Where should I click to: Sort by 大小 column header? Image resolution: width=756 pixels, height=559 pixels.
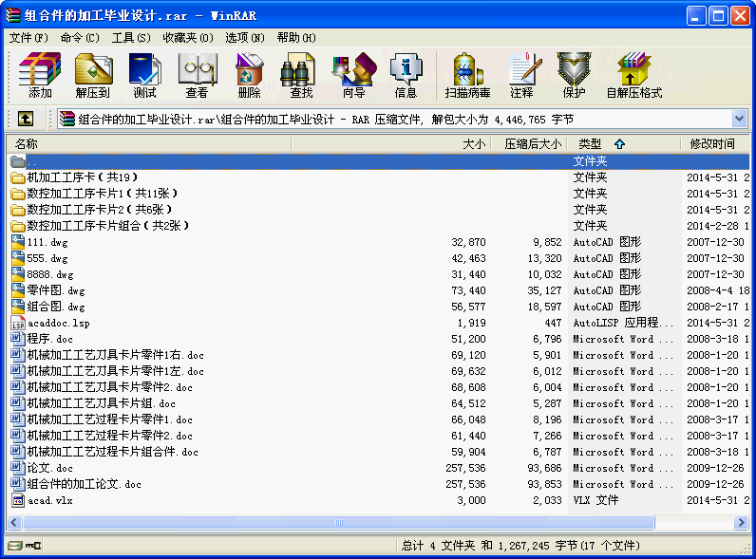coord(391,143)
